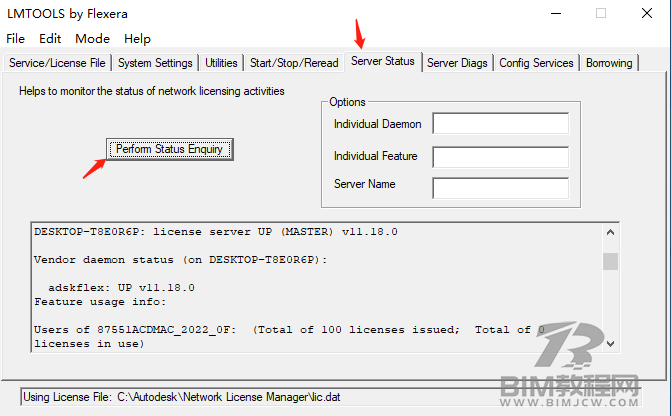
Task: Switch to the System Settings tab
Action: 155,63
